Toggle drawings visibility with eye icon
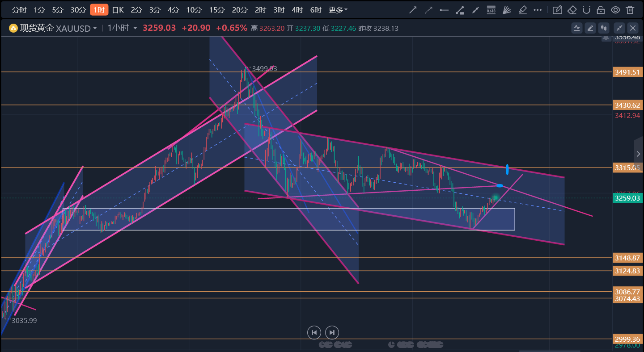Image resolution: width=644 pixels, height=352 pixels. click(x=615, y=10)
